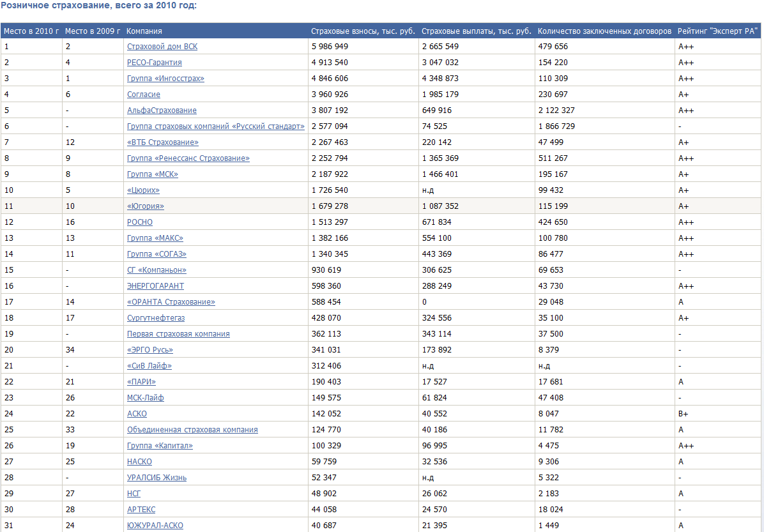Open the РОСНО company link

coord(140,222)
